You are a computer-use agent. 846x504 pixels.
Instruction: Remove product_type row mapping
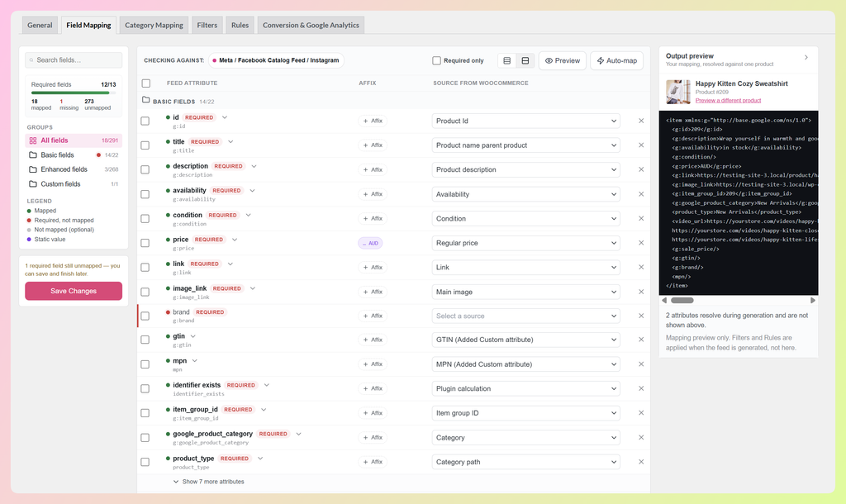click(x=641, y=462)
